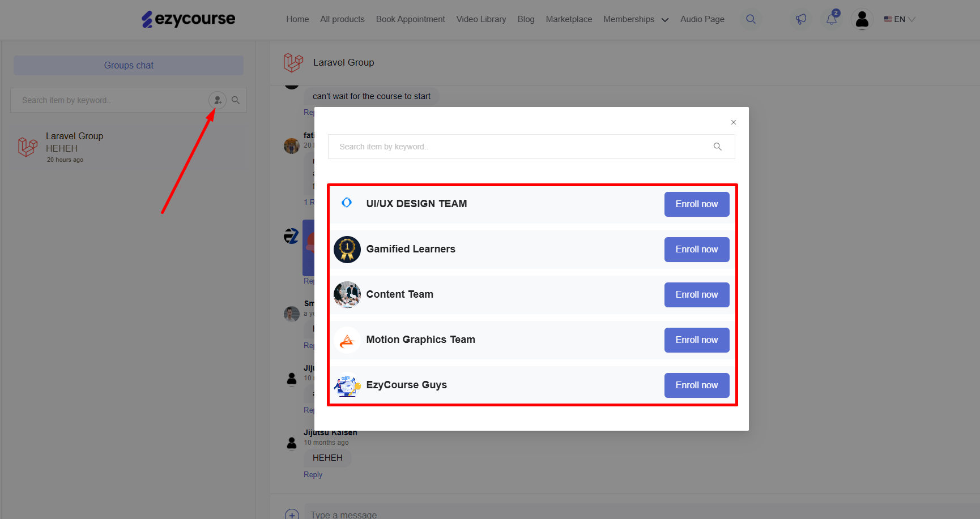
Task: Click the Gamified Learners badge icon
Action: tap(347, 250)
